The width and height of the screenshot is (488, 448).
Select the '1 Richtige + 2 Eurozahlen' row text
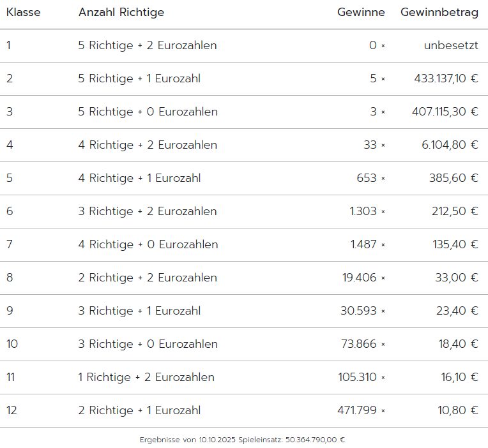(x=146, y=377)
